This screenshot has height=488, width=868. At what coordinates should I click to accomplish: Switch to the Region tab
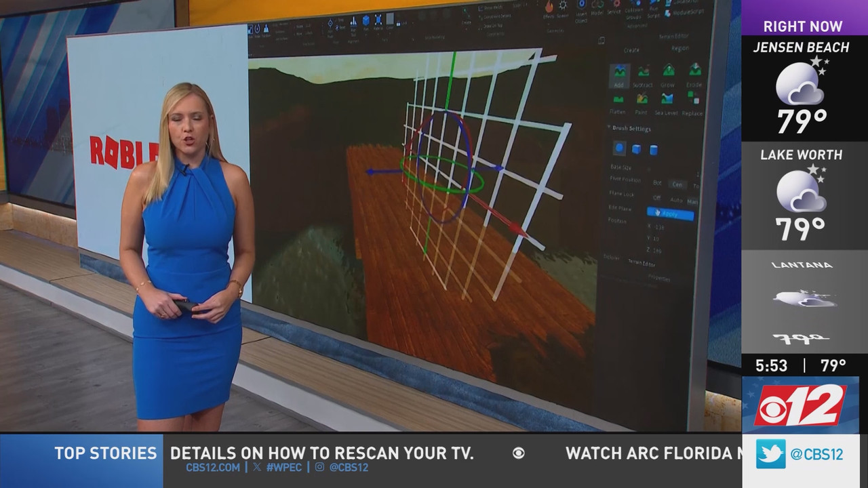pos(680,48)
